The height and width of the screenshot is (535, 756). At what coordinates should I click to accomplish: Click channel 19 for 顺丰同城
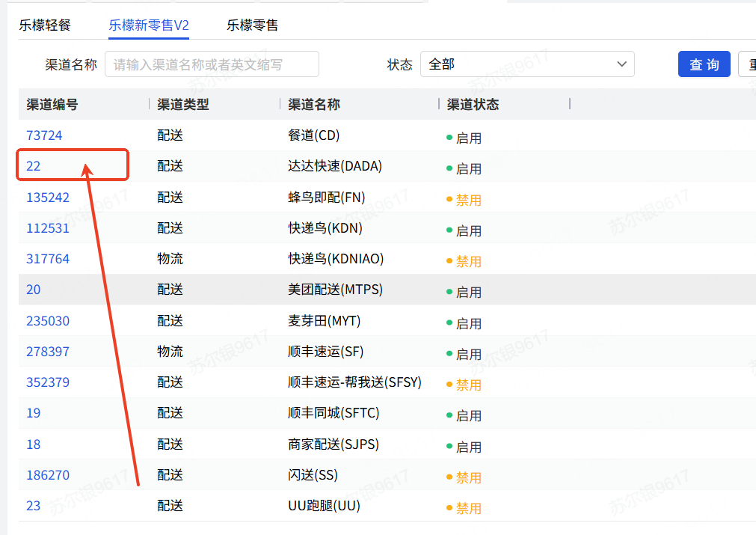point(34,413)
